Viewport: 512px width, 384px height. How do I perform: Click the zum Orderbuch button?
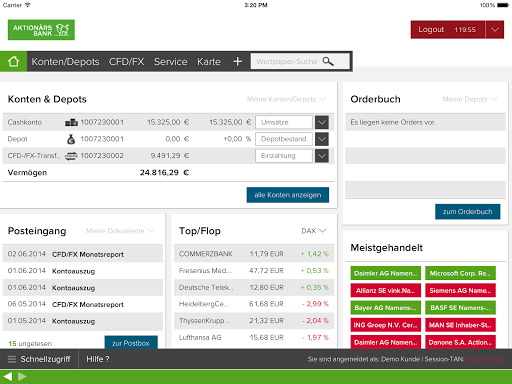[x=467, y=212]
